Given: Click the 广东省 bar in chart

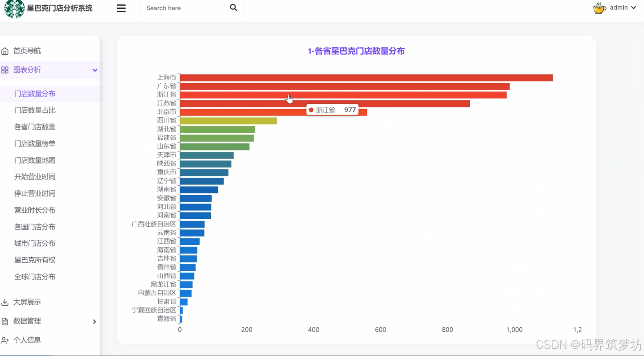Looking at the screenshot, I should (345, 86).
